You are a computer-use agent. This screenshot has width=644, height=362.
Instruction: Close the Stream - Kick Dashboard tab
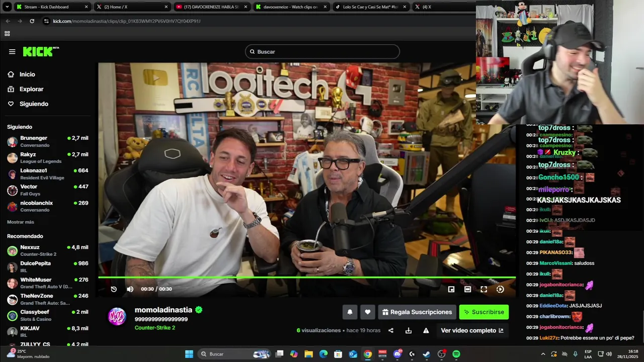coord(86,7)
